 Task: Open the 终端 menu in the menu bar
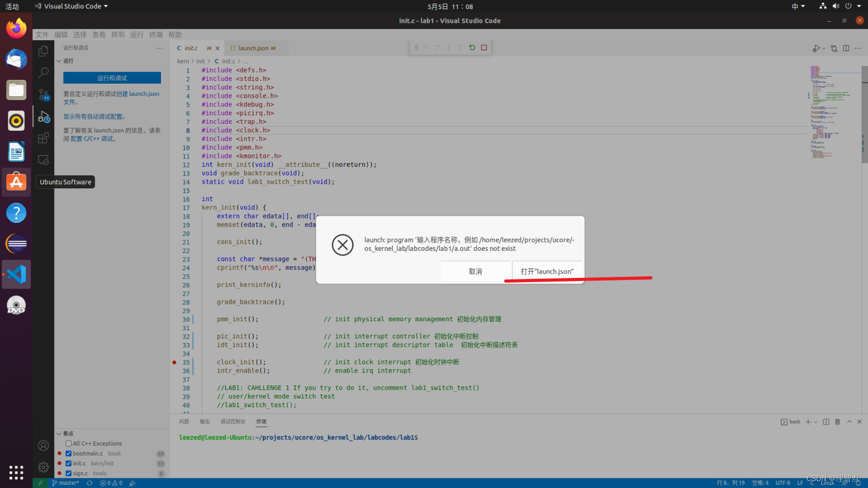tap(156, 34)
